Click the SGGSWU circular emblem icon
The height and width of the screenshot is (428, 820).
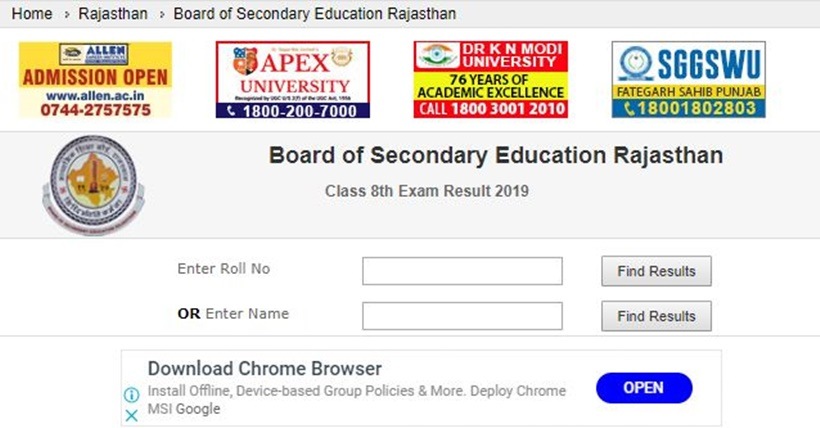[635, 63]
